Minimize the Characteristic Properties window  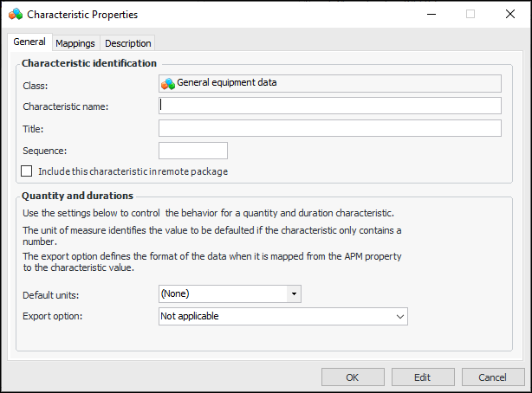[x=431, y=15]
